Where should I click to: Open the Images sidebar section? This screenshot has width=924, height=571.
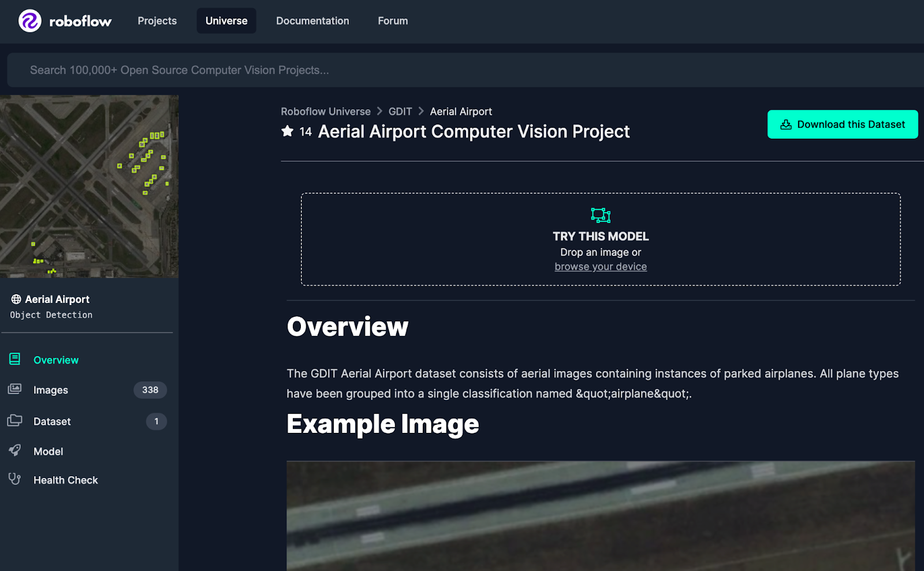tap(51, 390)
